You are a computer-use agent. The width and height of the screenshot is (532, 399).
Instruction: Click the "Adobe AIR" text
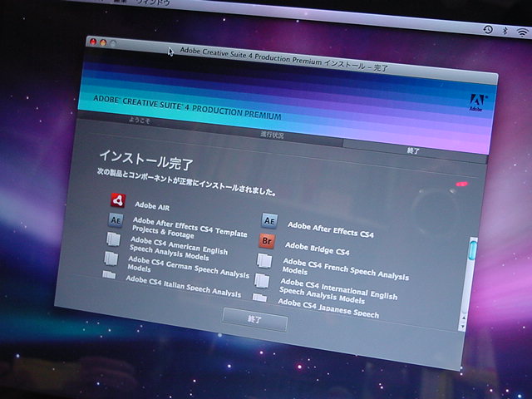[x=152, y=206]
